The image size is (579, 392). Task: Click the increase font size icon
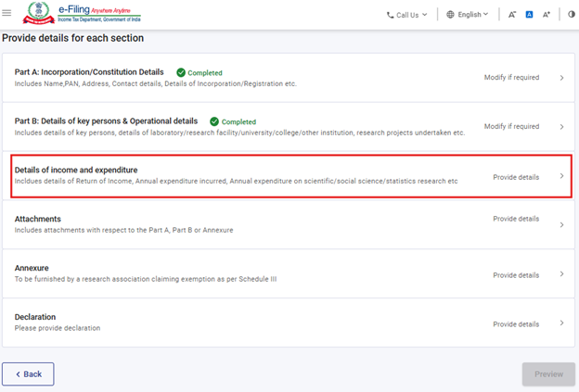[x=547, y=15]
